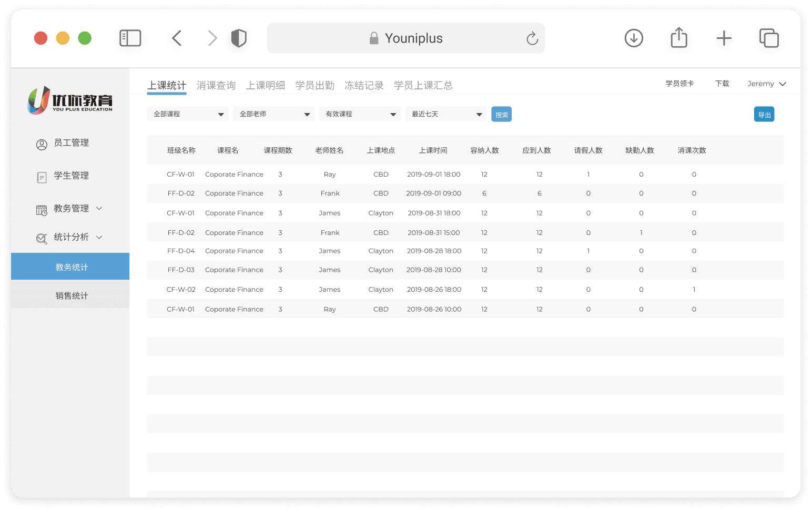
Task: Reload the Youniplus page
Action: [x=532, y=38]
